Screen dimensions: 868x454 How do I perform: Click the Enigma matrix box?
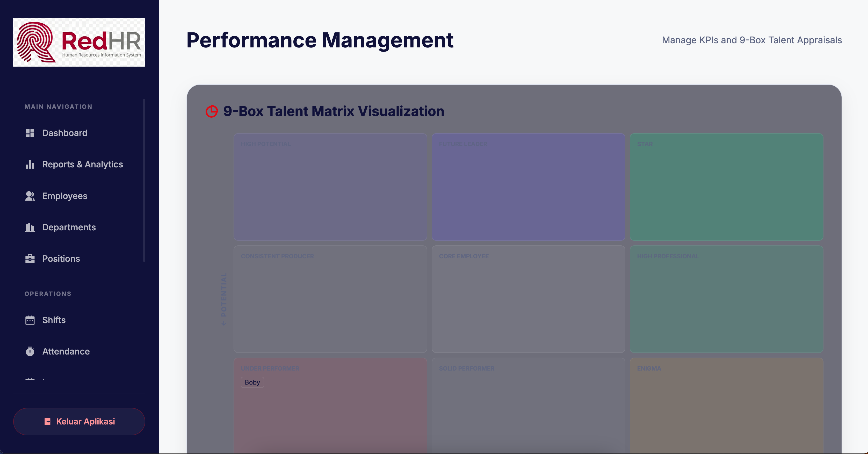tap(726, 406)
